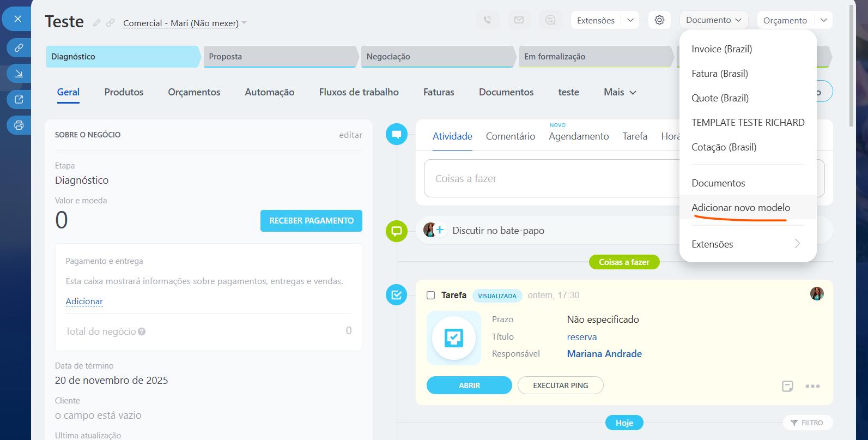This screenshot has width=868, height=440.
Task: Click the Adicionar link in payment box
Action: tap(84, 301)
